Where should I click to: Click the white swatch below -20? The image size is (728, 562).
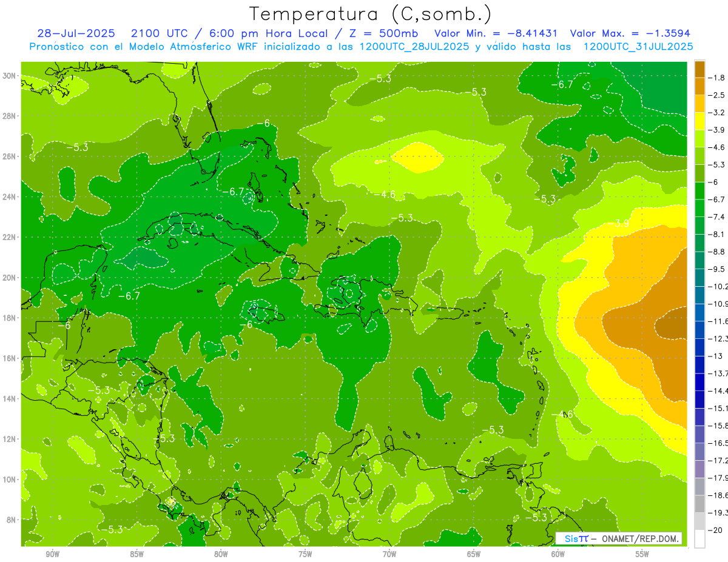coord(699,539)
